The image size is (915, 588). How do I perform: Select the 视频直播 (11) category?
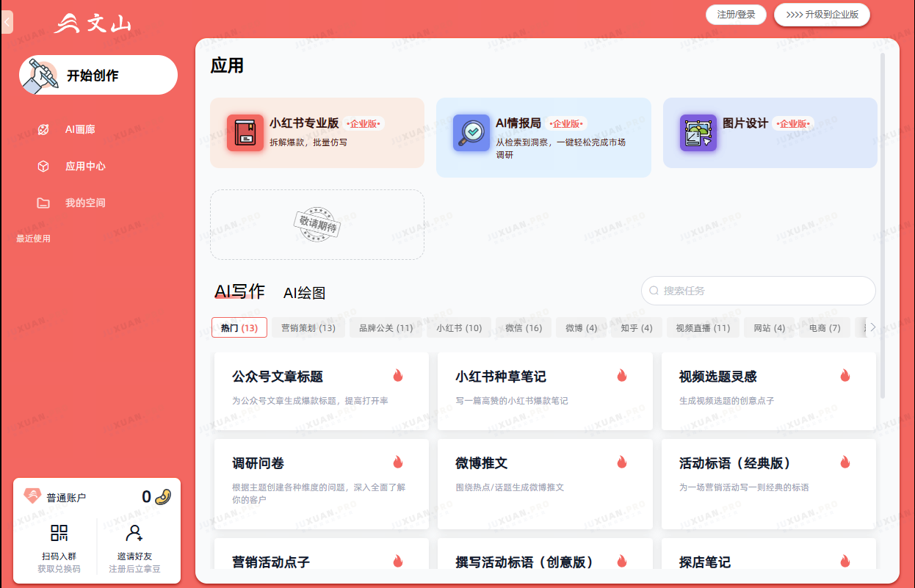point(704,327)
